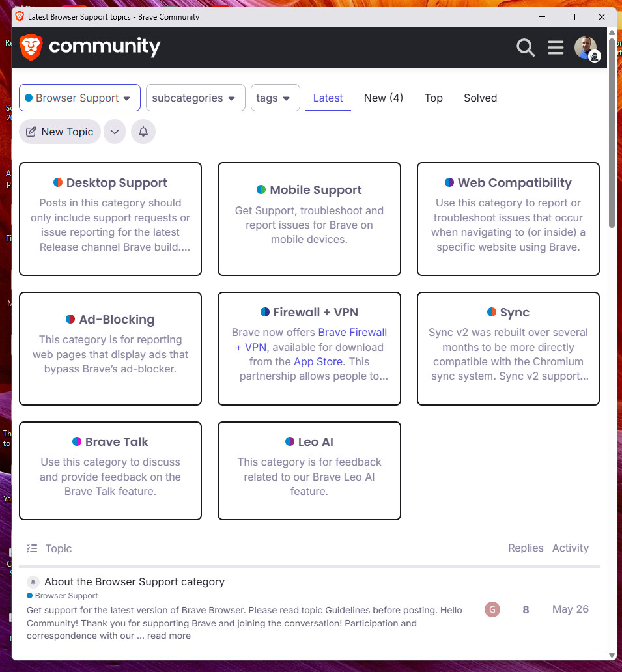Click the scrollbar up arrow
622x672 pixels.
pos(612,32)
